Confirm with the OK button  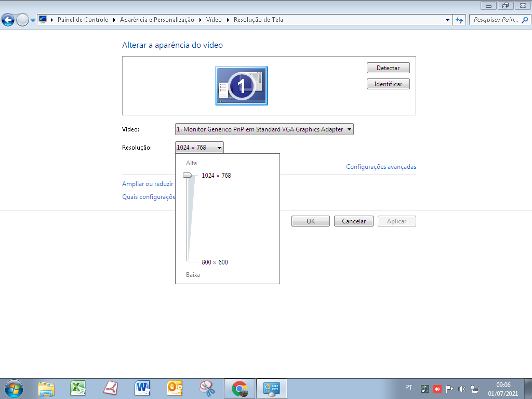tap(311, 221)
